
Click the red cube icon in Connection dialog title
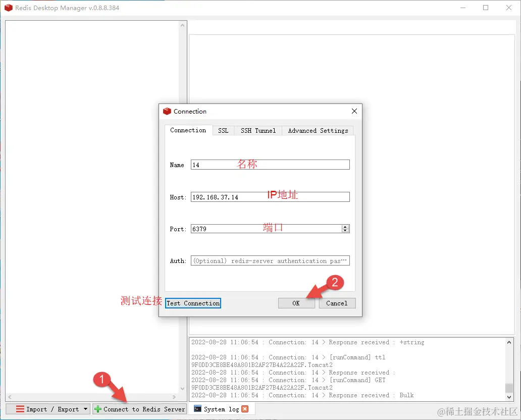click(167, 112)
